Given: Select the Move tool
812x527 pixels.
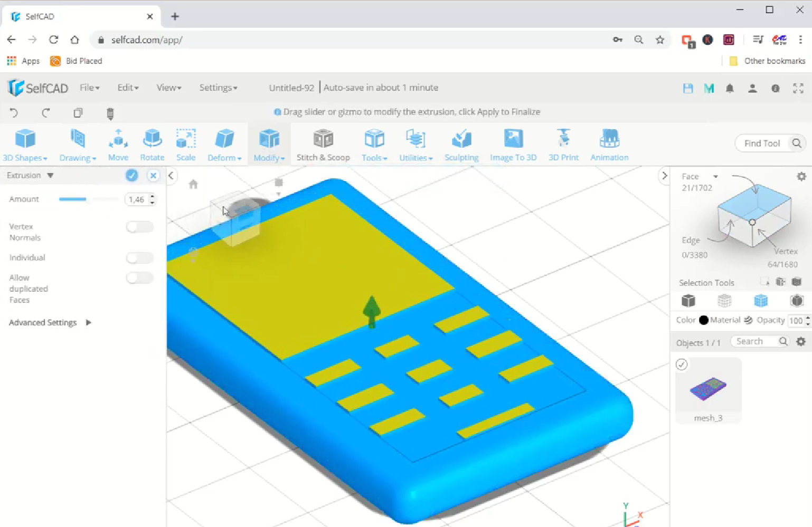Looking at the screenshot, I should [118, 145].
